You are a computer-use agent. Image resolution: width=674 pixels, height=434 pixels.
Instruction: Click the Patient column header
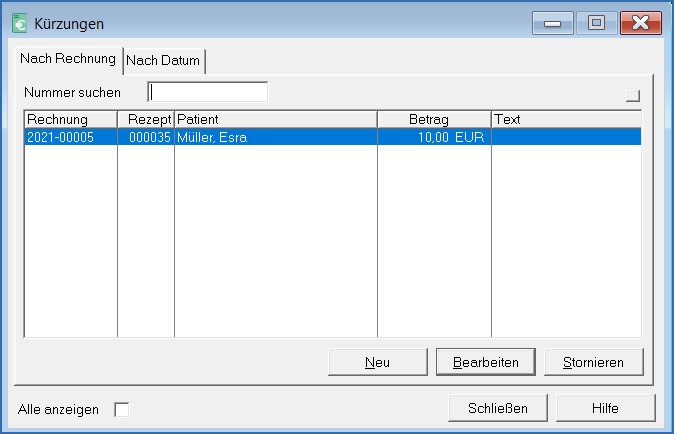[275, 119]
